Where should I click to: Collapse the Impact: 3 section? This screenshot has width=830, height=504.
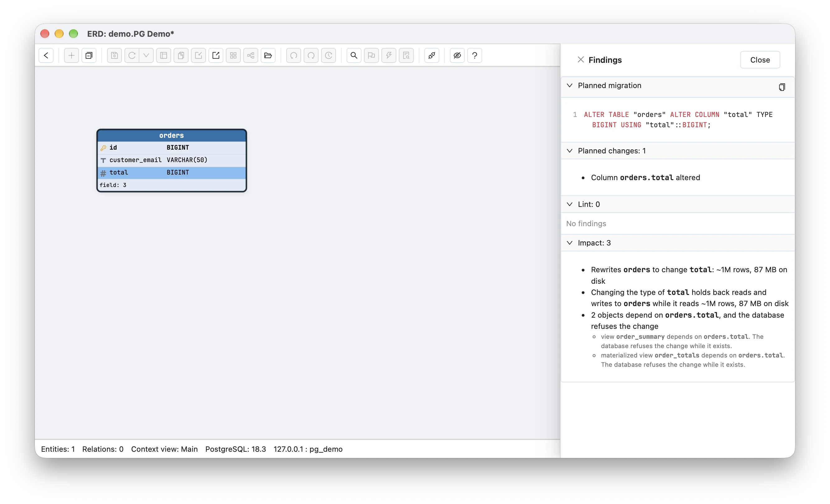pos(570,243)
